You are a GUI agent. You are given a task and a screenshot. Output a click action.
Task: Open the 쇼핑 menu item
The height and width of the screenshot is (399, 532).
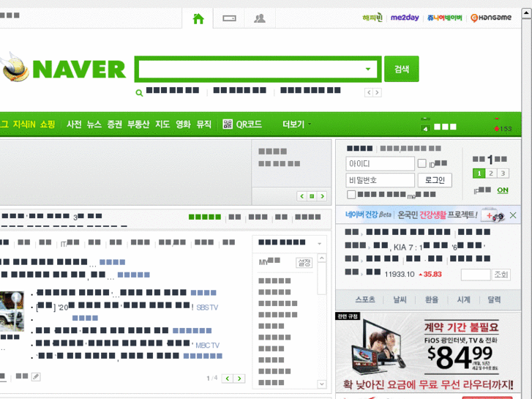click(x=47, y=124)
